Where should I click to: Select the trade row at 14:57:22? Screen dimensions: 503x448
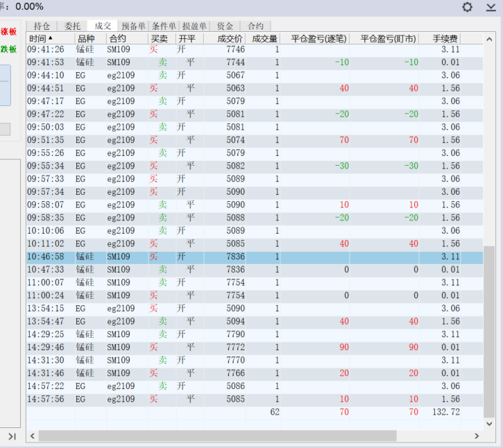click(255, 386)
